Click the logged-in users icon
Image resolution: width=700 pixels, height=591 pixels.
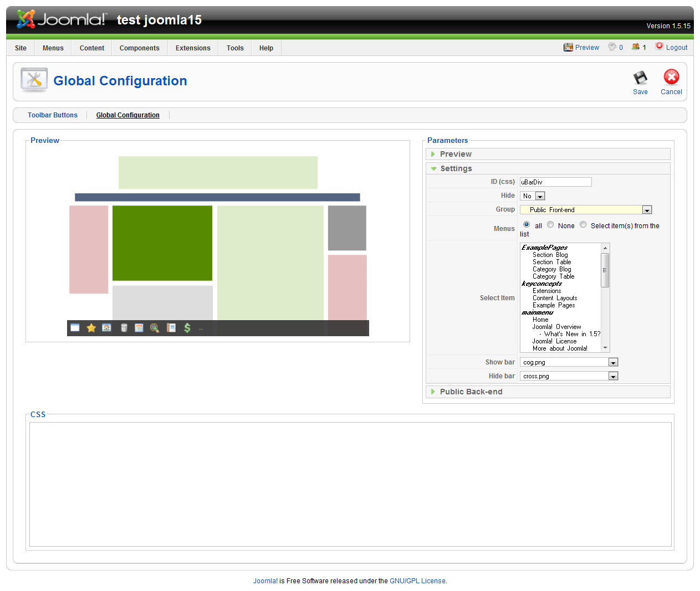click(636, 47)
